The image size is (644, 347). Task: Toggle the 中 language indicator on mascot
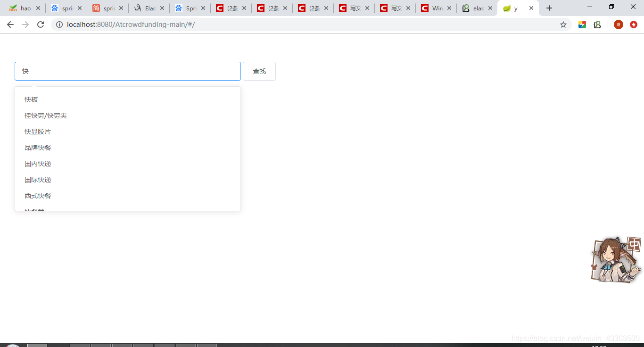[x=635, y=244]
